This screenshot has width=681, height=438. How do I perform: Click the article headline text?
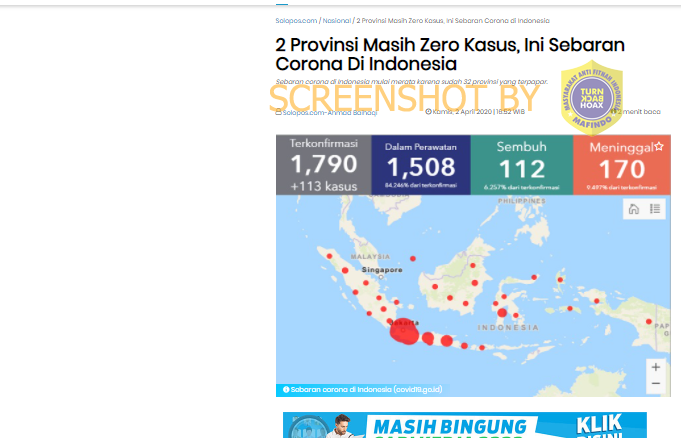450,54
